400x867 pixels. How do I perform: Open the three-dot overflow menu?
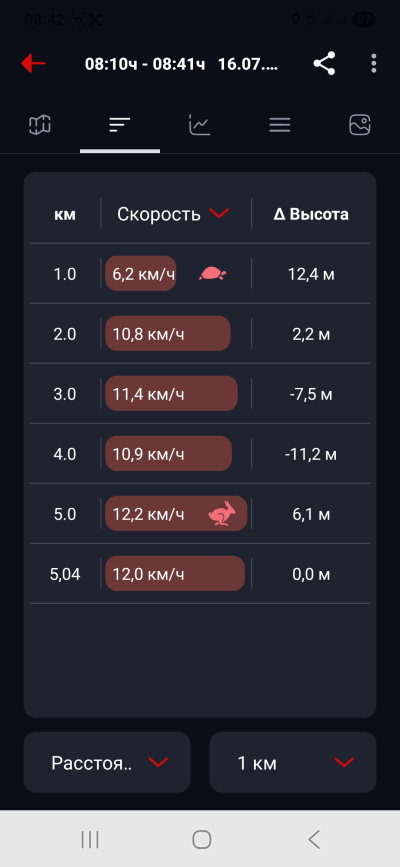(x=374, y=64)
